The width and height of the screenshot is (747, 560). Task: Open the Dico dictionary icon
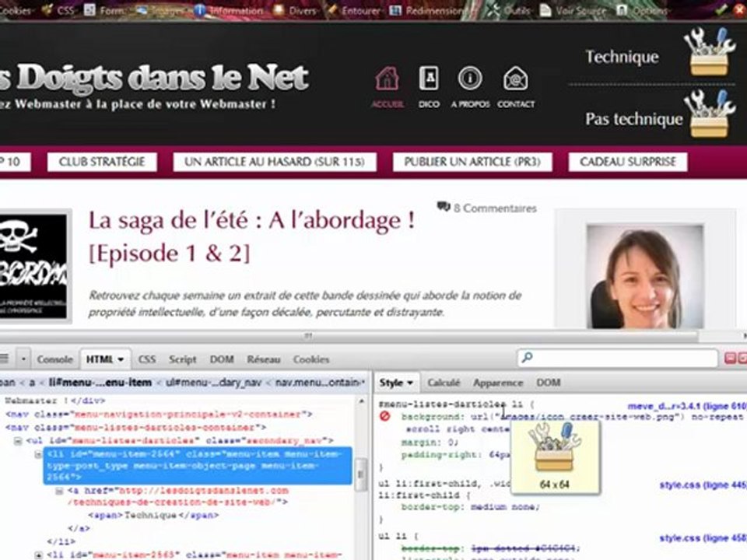click(x=429, y=79)
